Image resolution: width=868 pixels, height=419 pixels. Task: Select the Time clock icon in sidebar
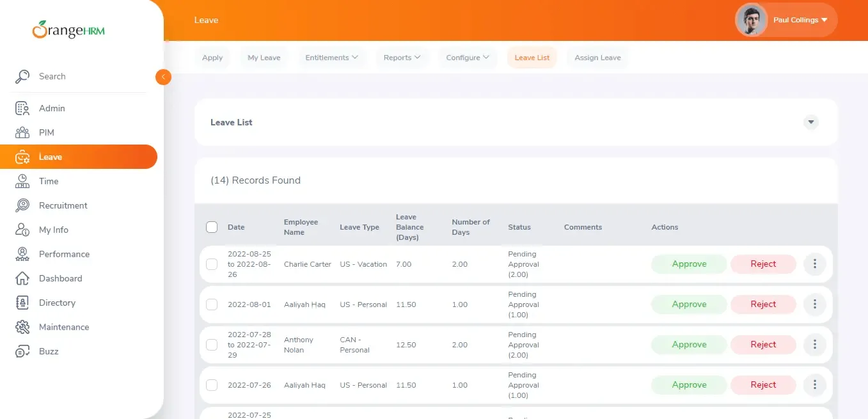(x=22, y=181)
